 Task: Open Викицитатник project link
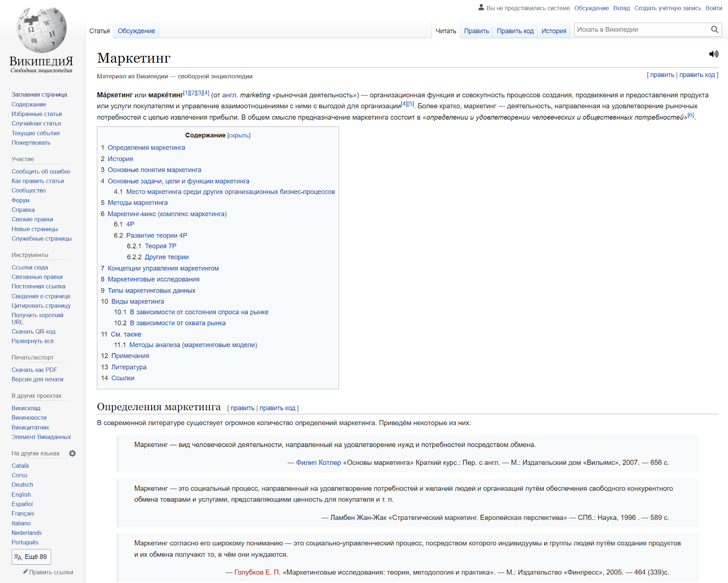tap(30, 427)
